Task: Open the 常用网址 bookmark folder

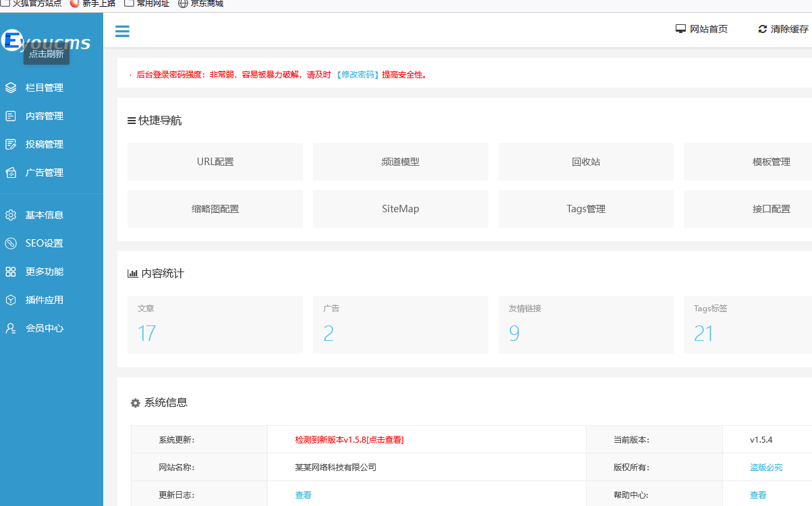Action: point(147,3)
